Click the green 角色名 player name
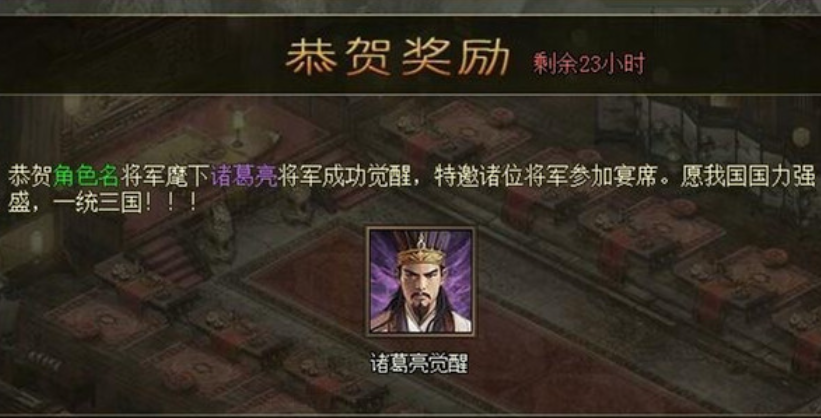 coord(86,177)
